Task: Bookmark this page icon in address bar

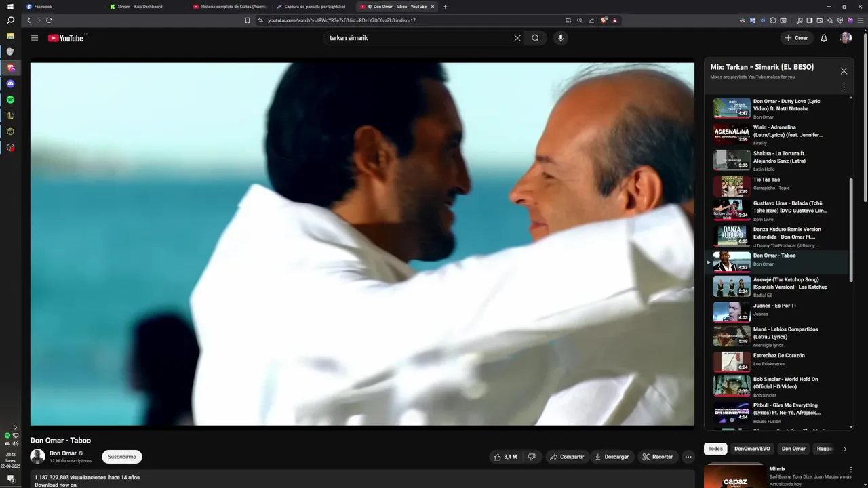Action: [247, 20]
